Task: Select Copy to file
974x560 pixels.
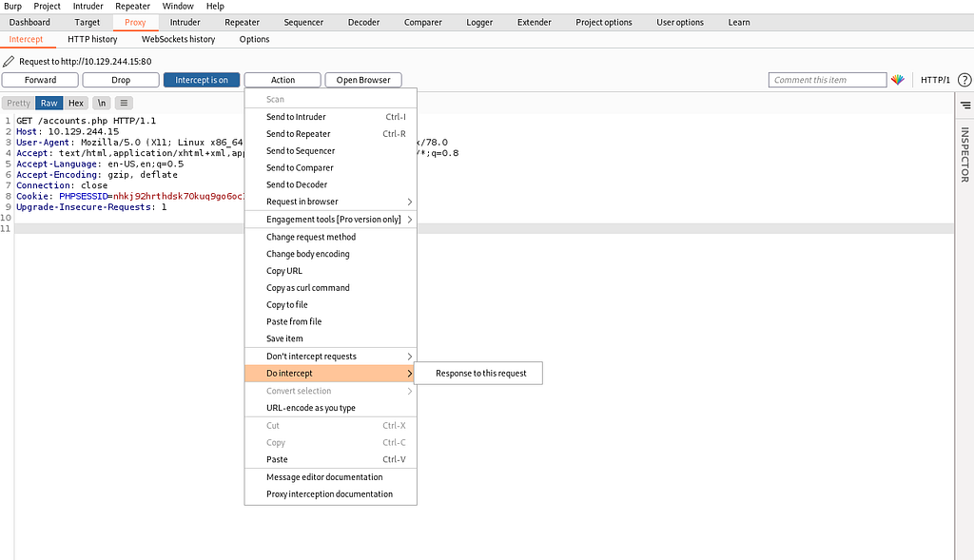Action: (330, 304)
